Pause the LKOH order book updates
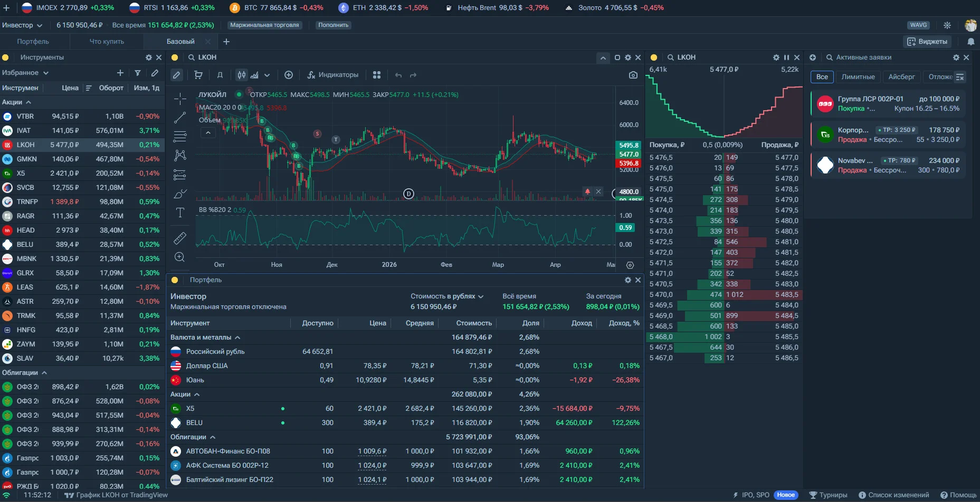This screenshot has width=980, height=502. coord(786,57)
